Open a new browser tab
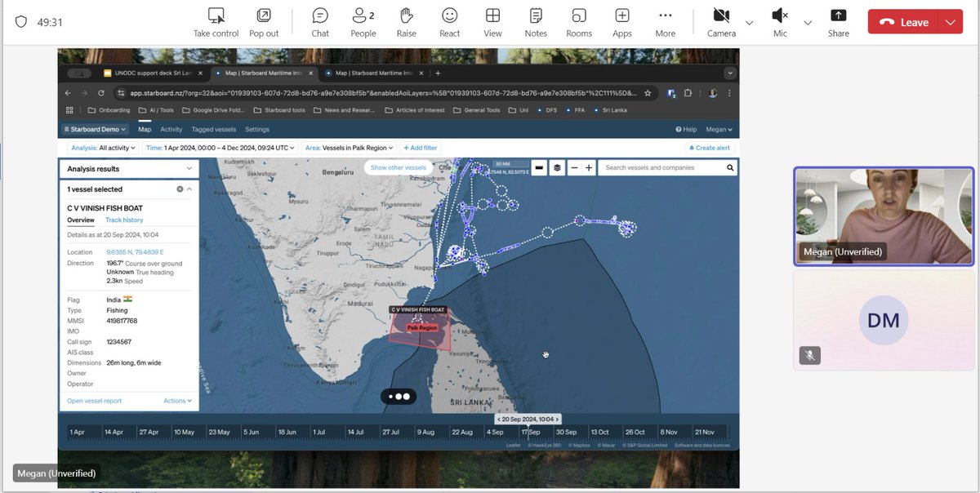980x493 pixels. point(438,73)
